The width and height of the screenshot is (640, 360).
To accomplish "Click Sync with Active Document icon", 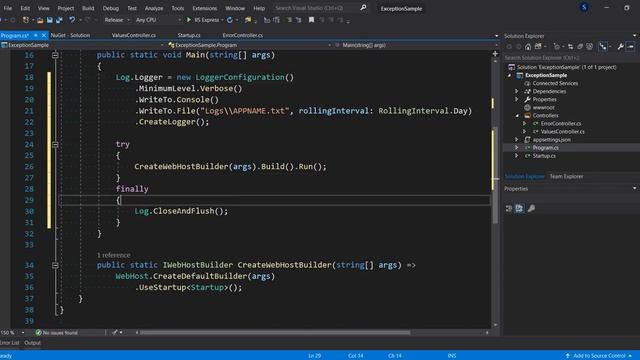I will click(x=570, y=47).
